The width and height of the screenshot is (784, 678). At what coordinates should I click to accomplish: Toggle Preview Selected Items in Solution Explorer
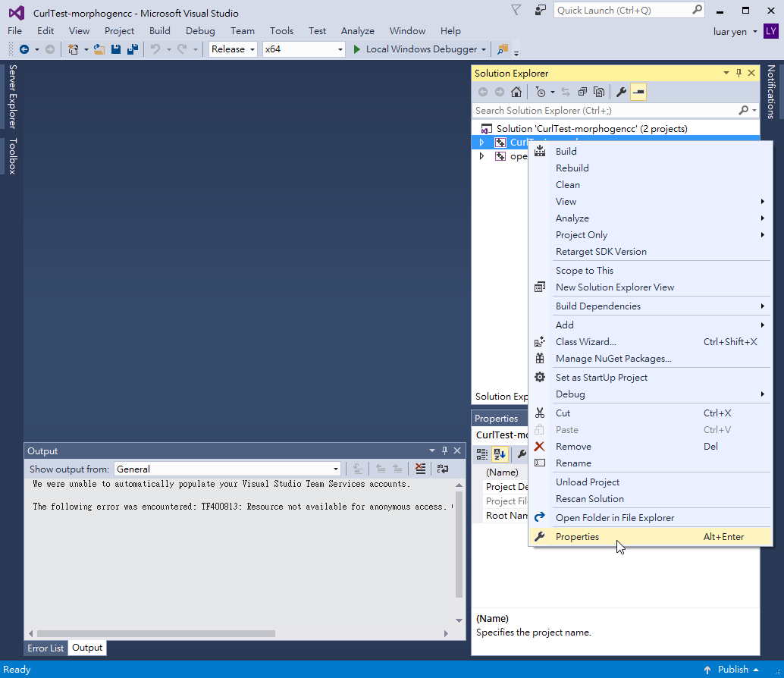[638, 92]
